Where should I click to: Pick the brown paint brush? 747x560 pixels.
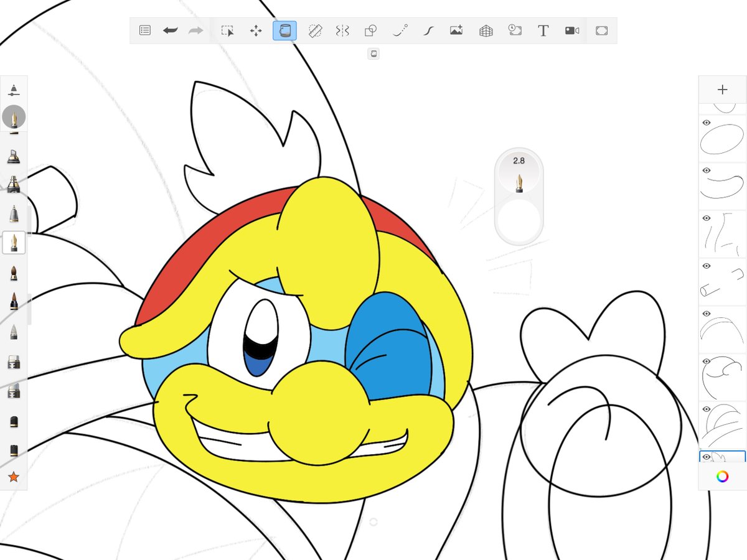pyautogui.click(x=14, y=273)
